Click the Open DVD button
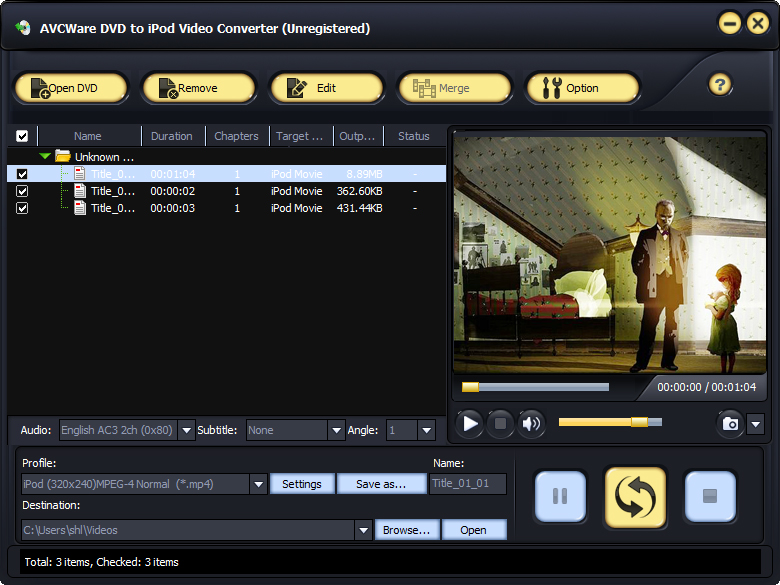780x585 pixels. 71,88
